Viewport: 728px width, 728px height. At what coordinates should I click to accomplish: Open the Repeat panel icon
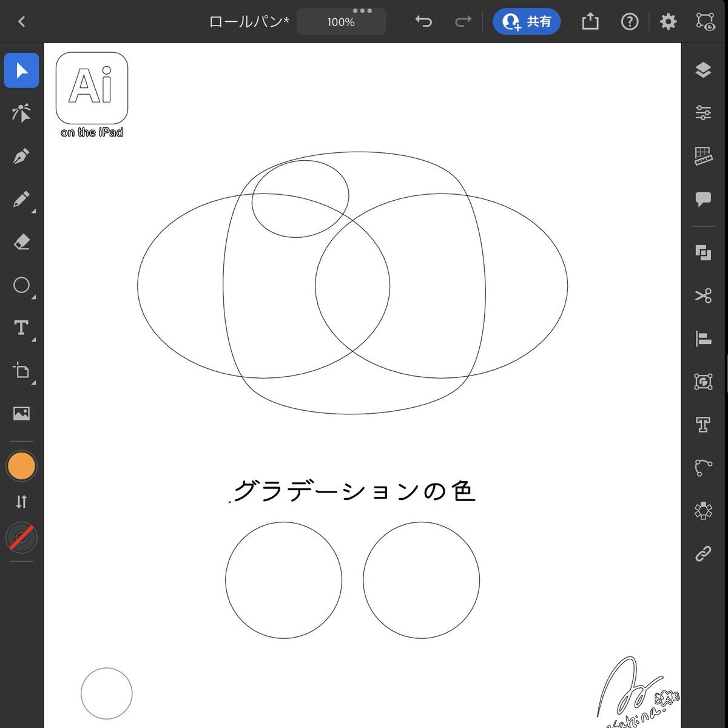click(703, 511)
